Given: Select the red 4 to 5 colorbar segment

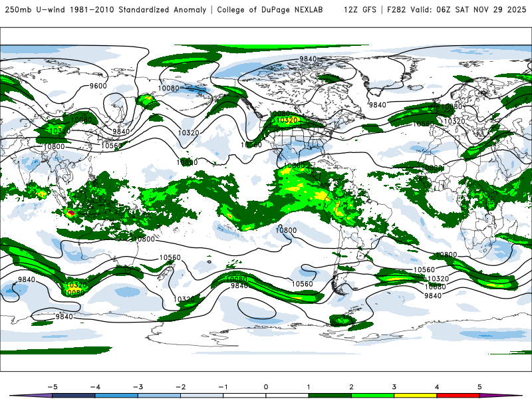Looking at the screenshot, I should point(458,396).
